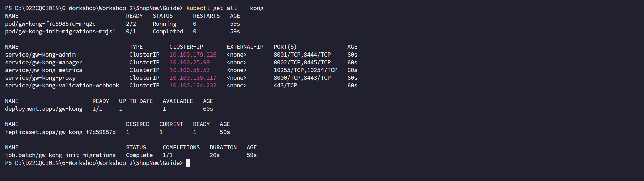Click the deployment.apps/gw-kong entry
The width and height of the screenshot is (644, 181).
pyautogui.click(x=44, y=109)
